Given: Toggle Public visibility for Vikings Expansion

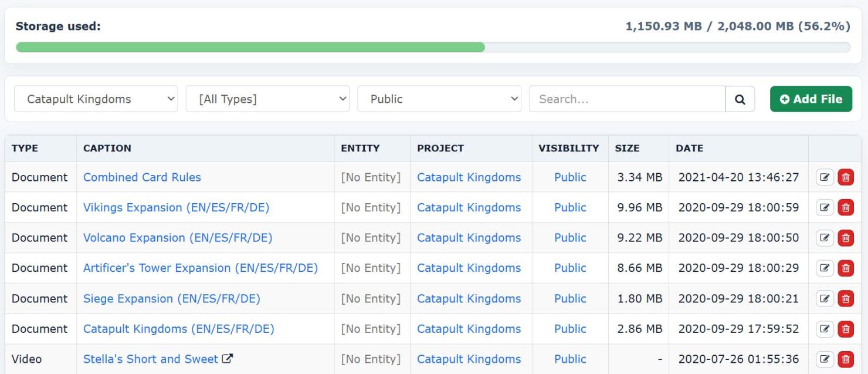Looking at the screenshot, I should tap(570, 207).
